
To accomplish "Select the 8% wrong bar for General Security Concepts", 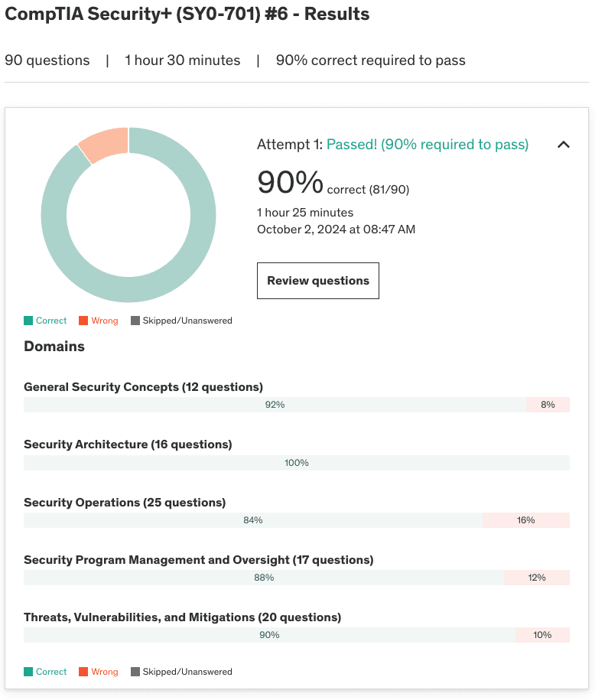I will point(548,405).
